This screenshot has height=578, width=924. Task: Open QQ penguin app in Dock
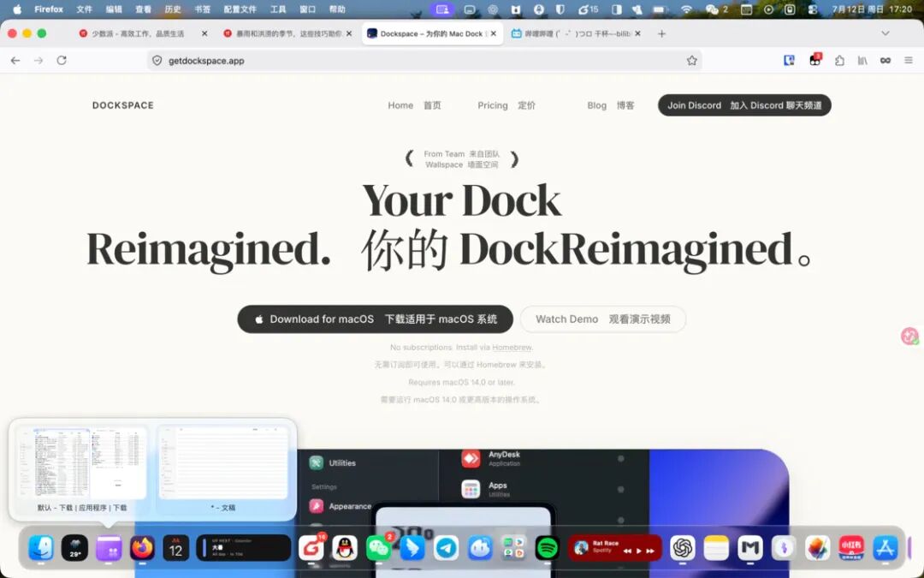345,548
